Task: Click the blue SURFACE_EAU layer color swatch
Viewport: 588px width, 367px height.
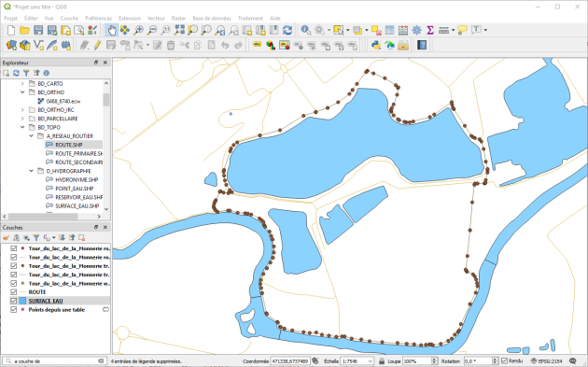Action: 22,301
